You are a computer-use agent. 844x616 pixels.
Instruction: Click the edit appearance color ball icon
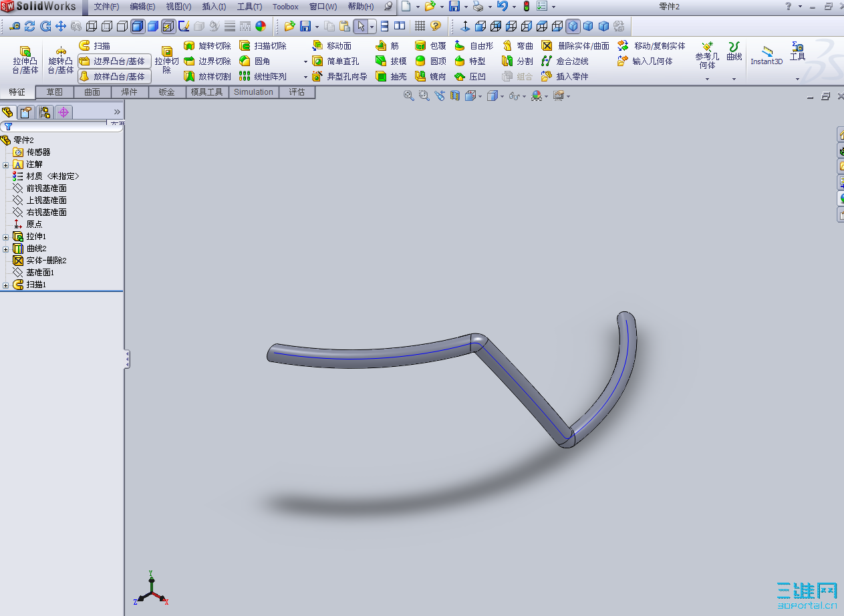pos(261,26)
